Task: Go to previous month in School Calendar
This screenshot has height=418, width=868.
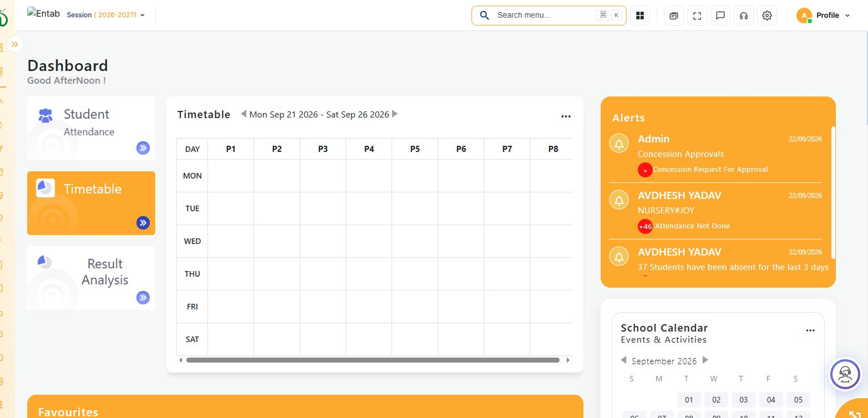Action: 623,360
